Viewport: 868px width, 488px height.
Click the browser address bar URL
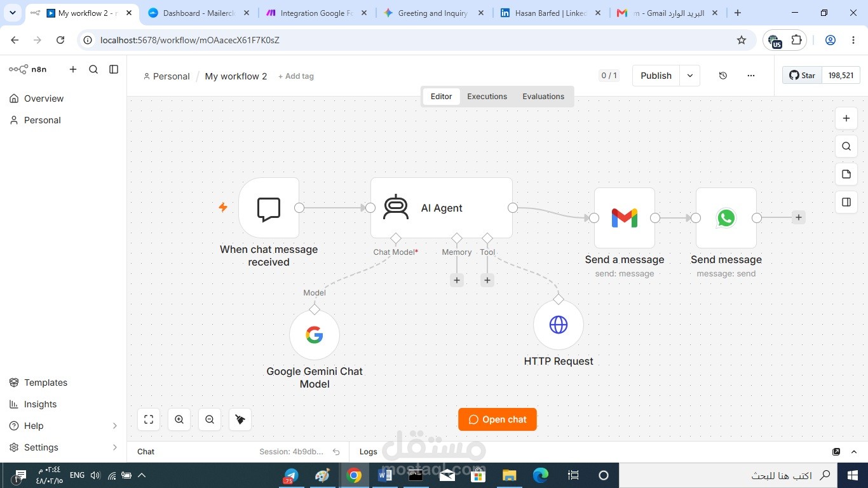tap(190, 40)
